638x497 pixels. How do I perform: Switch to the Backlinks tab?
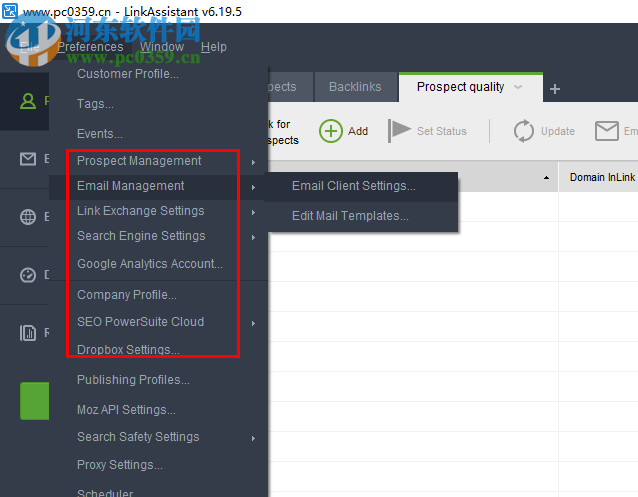pyautogui.click(x=355, y=87)
